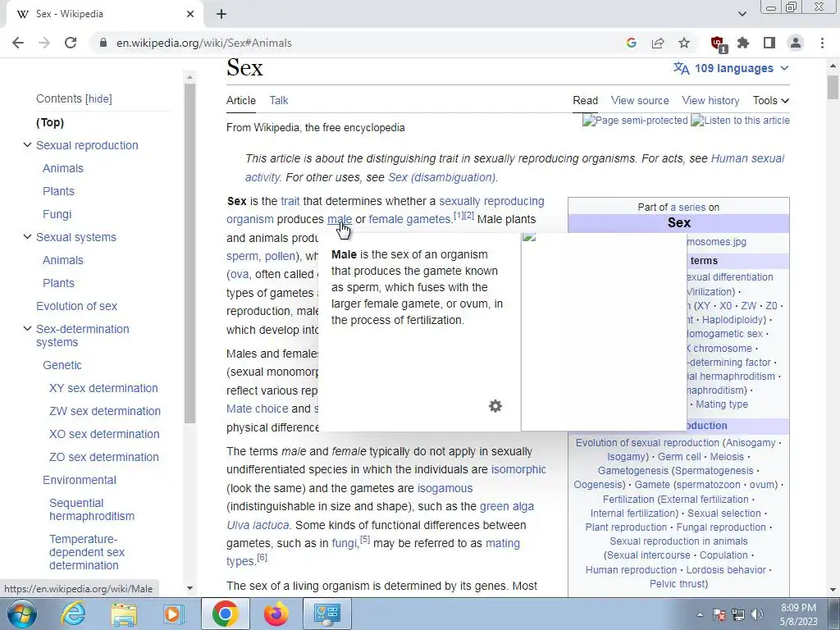Collapse the Sex-determination systems contents section
The image size is (840, 630).
click(x=27, y=329)
